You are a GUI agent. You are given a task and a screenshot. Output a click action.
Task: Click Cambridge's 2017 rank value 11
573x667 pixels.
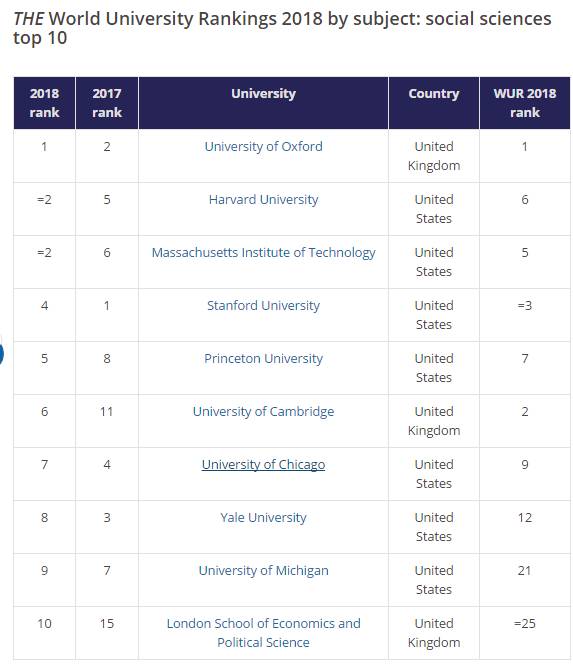coord(107,412)
